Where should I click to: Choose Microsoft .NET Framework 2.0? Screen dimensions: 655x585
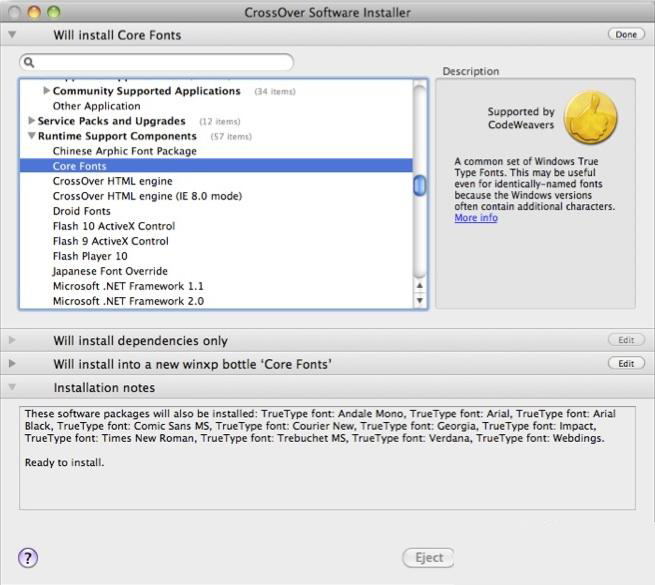(128, 301)
